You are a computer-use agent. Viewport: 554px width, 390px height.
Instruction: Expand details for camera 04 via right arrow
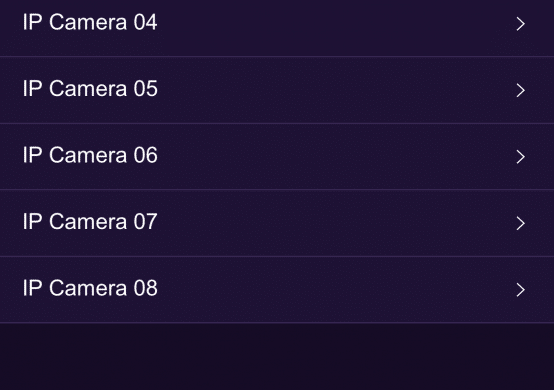tap(520, 24)
